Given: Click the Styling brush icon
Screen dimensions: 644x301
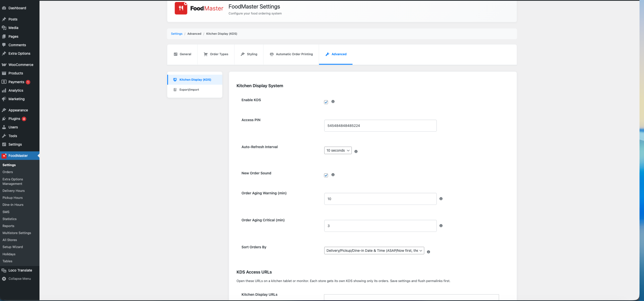Looking at the screenshot, I should pos(242,54).
